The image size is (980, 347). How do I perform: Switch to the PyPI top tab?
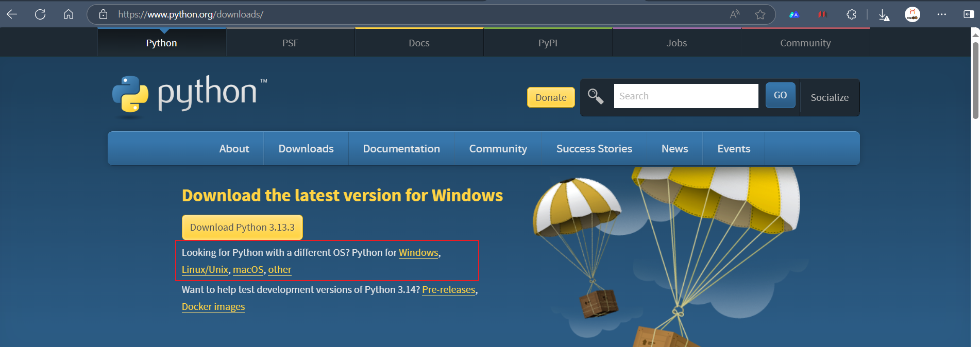(548, 43)
